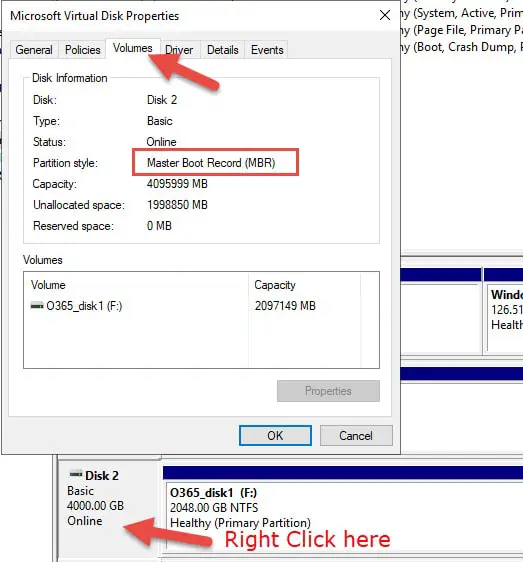Click the OK button
The height and width of the screenshot is (562, 523).
[275, 435]
